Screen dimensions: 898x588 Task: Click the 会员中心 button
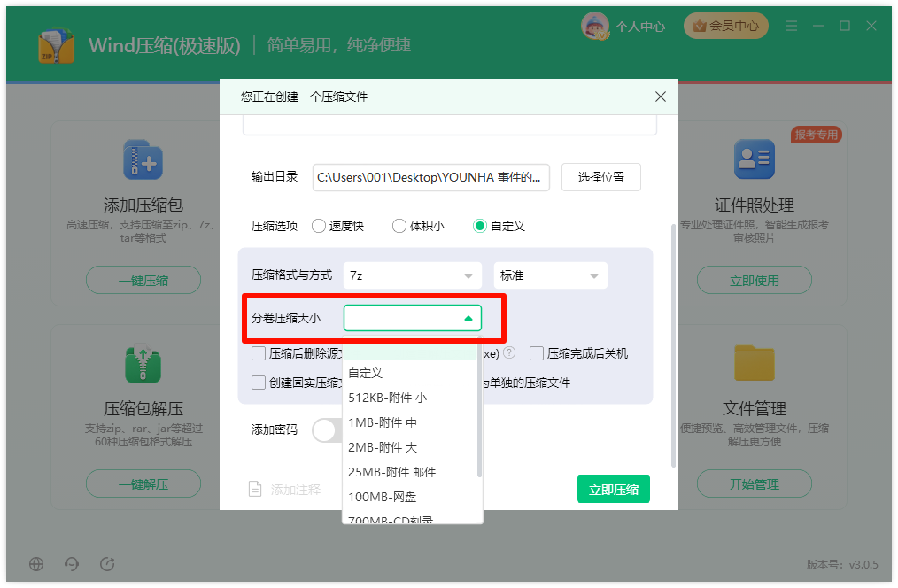click(x=725, y=26)
